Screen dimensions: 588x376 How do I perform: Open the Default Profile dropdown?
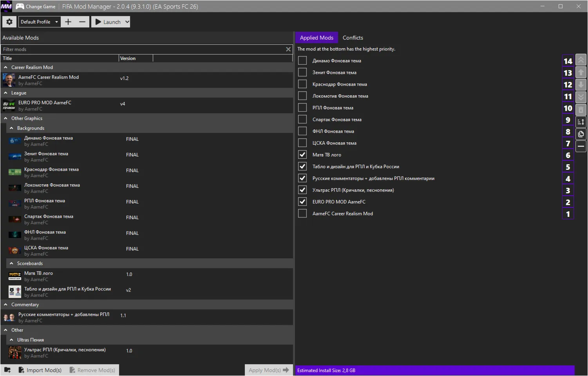[40, 22]
